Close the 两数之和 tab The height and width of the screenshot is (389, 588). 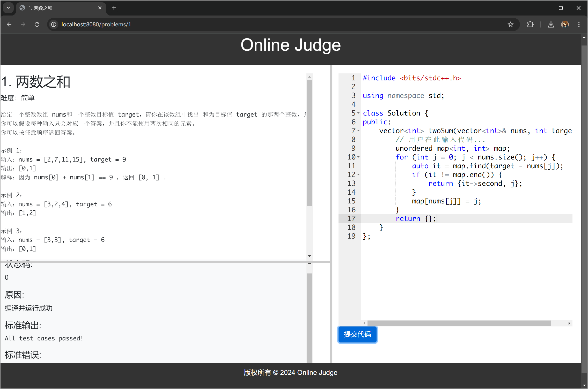(x=100, y=8)
